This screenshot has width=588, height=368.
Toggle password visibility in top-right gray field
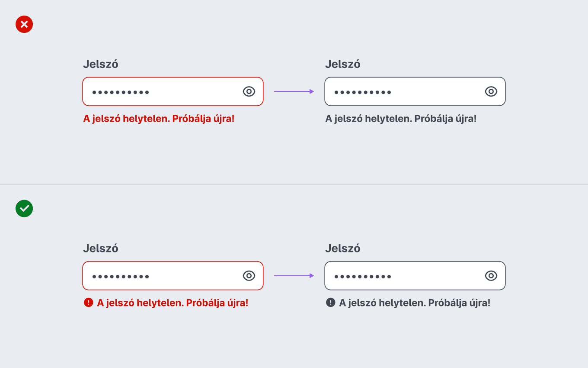coord(491,91)
